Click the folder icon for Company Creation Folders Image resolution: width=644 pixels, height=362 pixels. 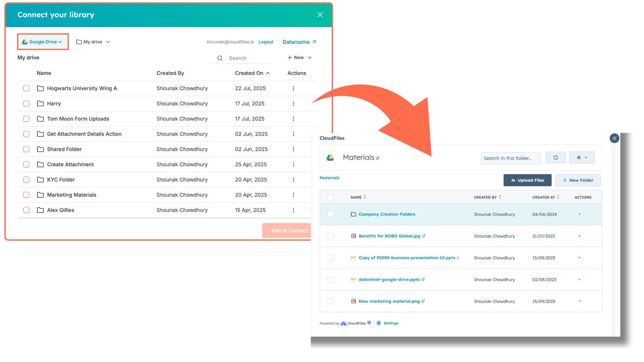tap(353, 214)
